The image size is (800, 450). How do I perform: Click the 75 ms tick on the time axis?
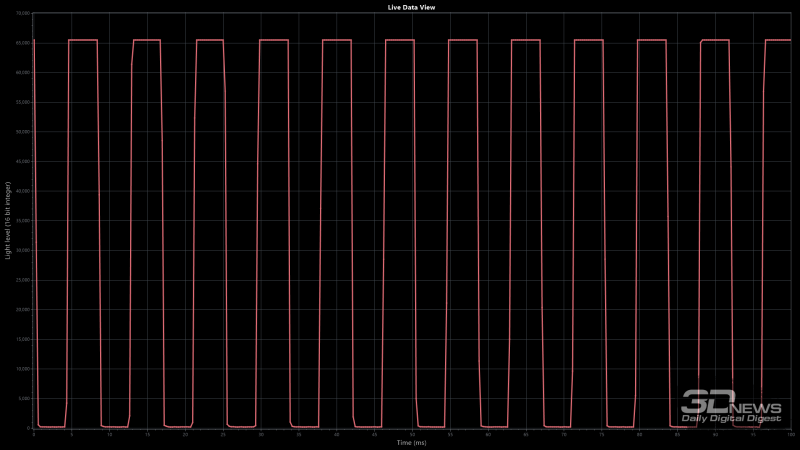coord(601,433)
